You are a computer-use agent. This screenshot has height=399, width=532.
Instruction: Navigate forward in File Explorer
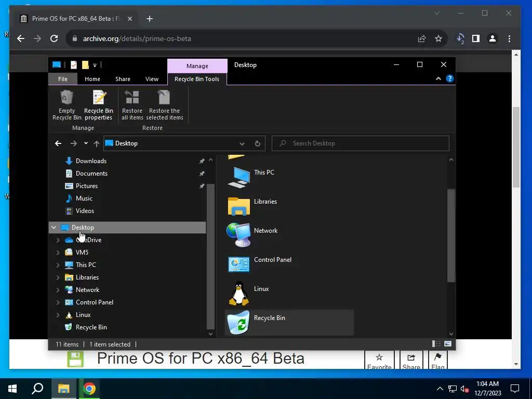(74, 143)
